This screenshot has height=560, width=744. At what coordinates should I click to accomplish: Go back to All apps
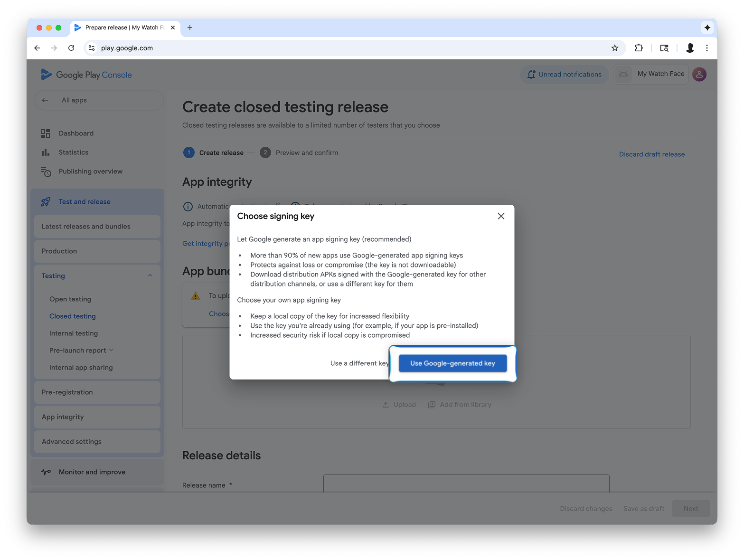click(x=74, y=100)
